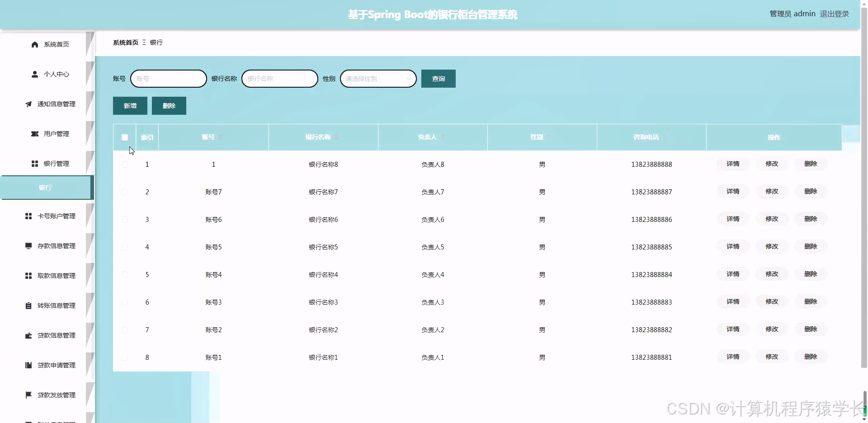Open 系统首页 in the sidebar

[47, 44]
